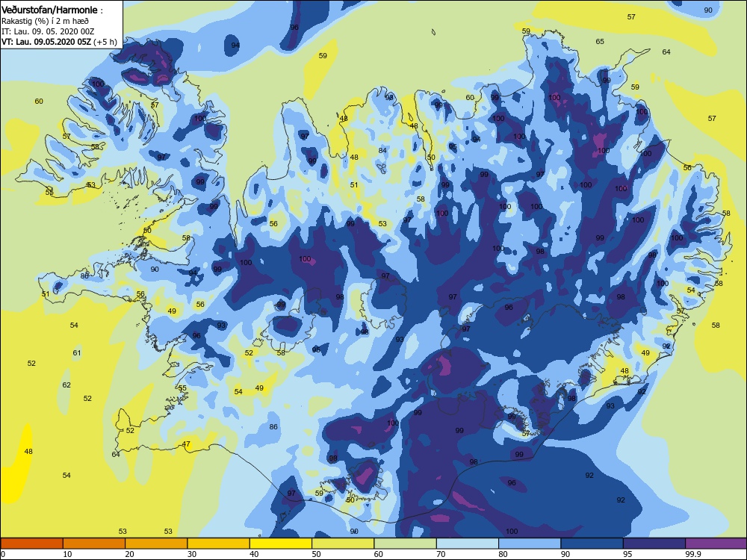Click the 'Rakastig (%) í 2 m hæð' label
This screenshot has width=747, height=560.
pos(46,21)
